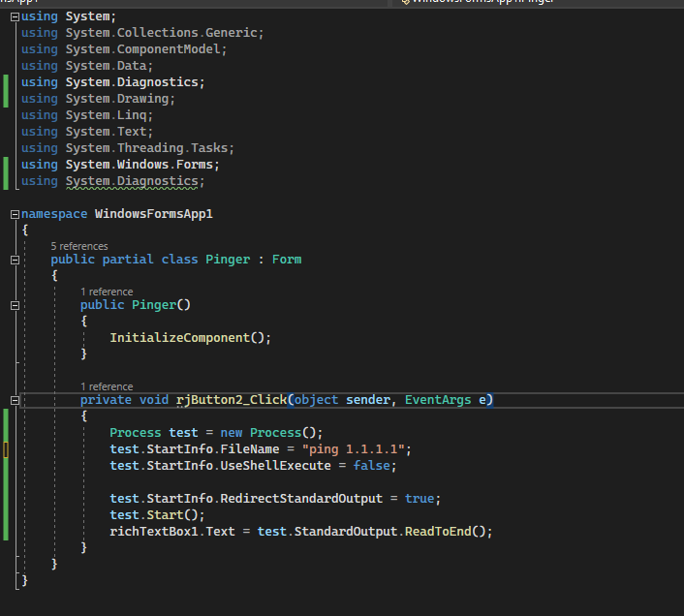Open '1 reference' link above rjButton2_Click
This screenshot has width=684, height=616.
(107, 386)
